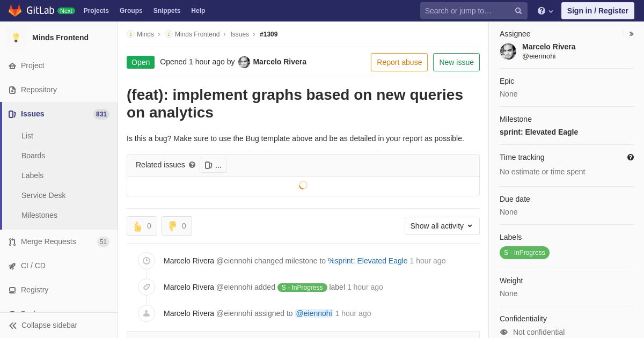Image resolution: width=644 pixels, height=338 pixels.
Task: Click the S - InProgress label in sidebar
Action: [x=524, y=253]
